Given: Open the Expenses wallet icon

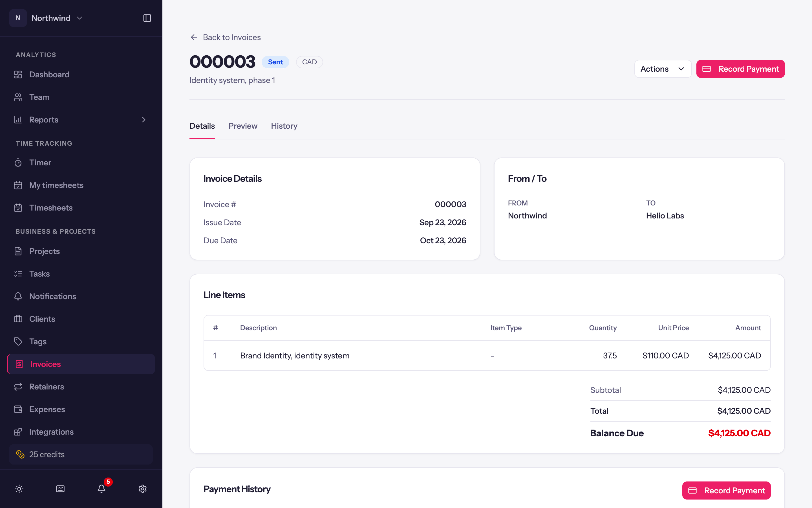Looking at the screenshot, I should (x=18, y=409).
